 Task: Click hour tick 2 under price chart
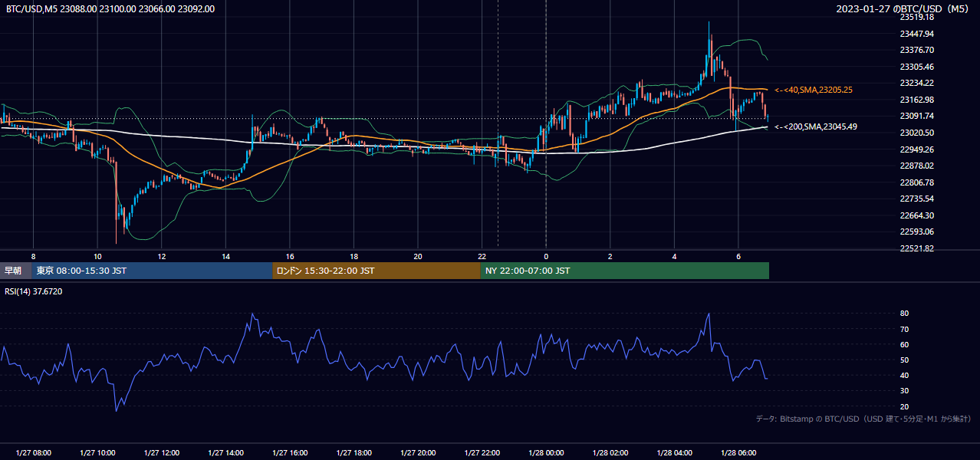tap(610, 256)
